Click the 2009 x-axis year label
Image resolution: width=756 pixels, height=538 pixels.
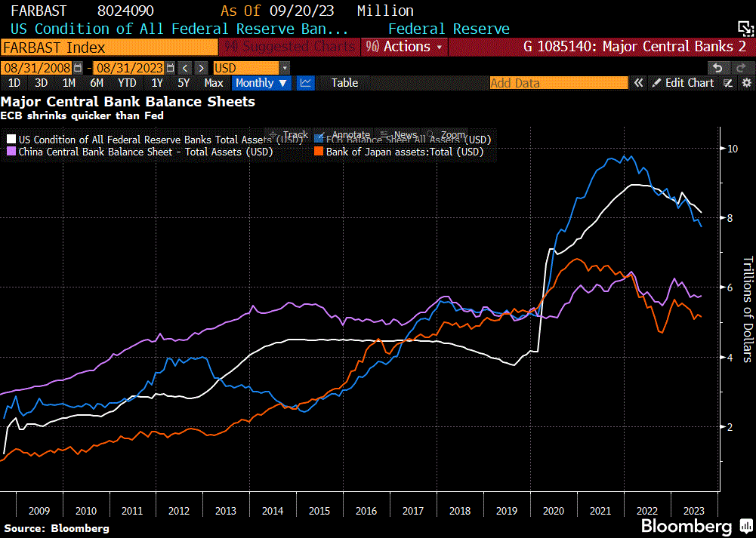[39, 511]
